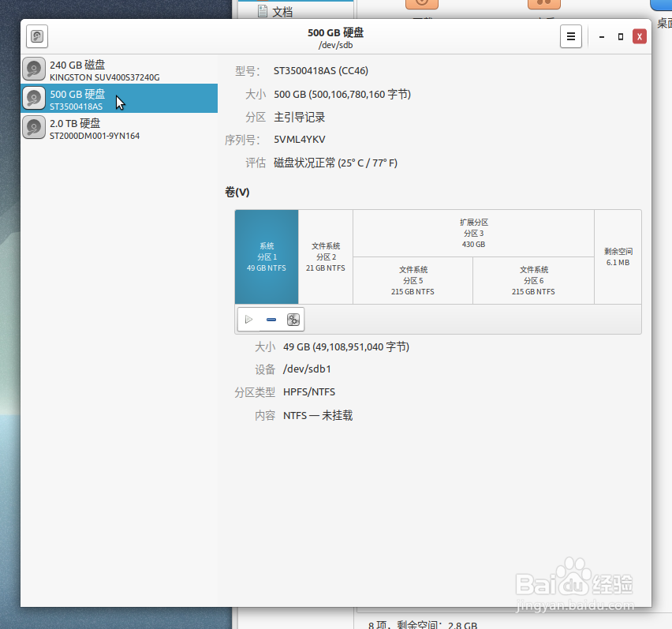
Task: Click the disk utility icon in the header bar
Action: point(36,36)
